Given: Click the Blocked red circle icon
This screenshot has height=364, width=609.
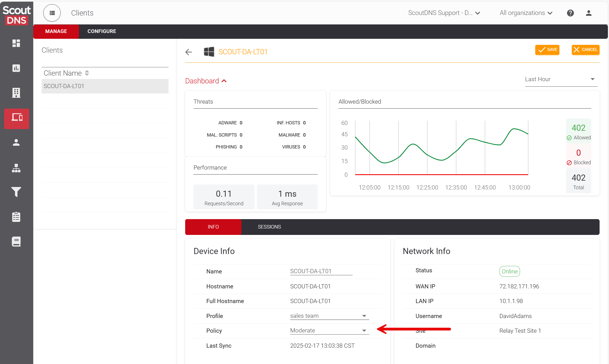Looking at the screenshot, I should (x=569, y=163).
